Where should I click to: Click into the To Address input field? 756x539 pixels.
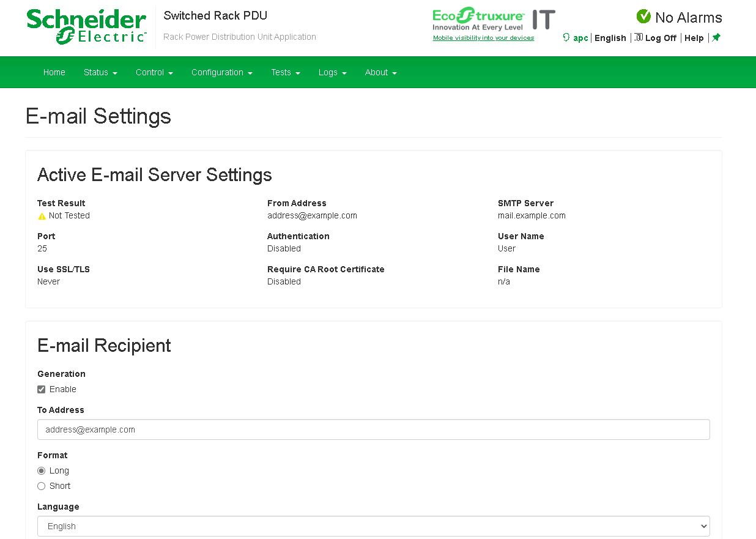(x=374, y=429)
